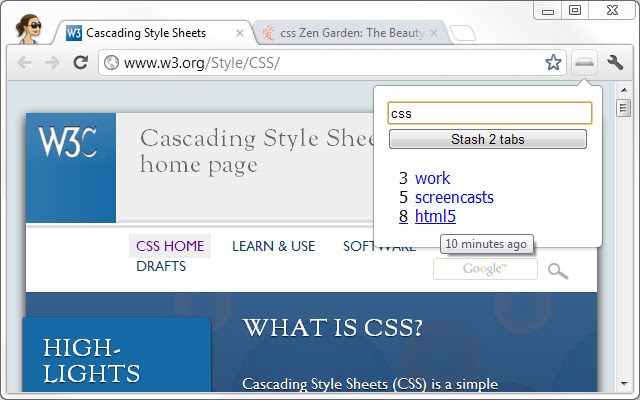
Task: Switch to css Zen Garden tab
Action: point(352,33)
